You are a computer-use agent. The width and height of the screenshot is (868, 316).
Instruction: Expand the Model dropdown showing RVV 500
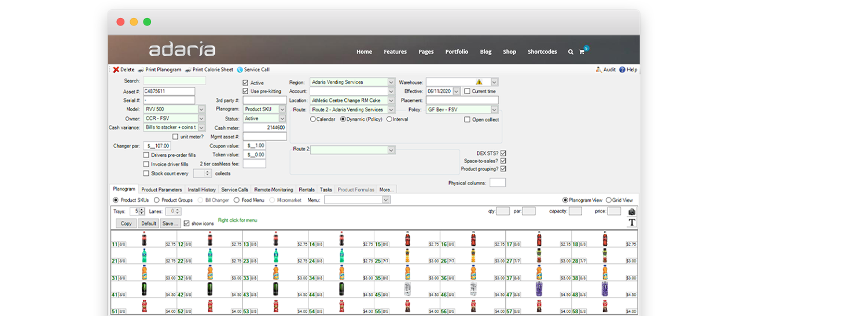201,109
